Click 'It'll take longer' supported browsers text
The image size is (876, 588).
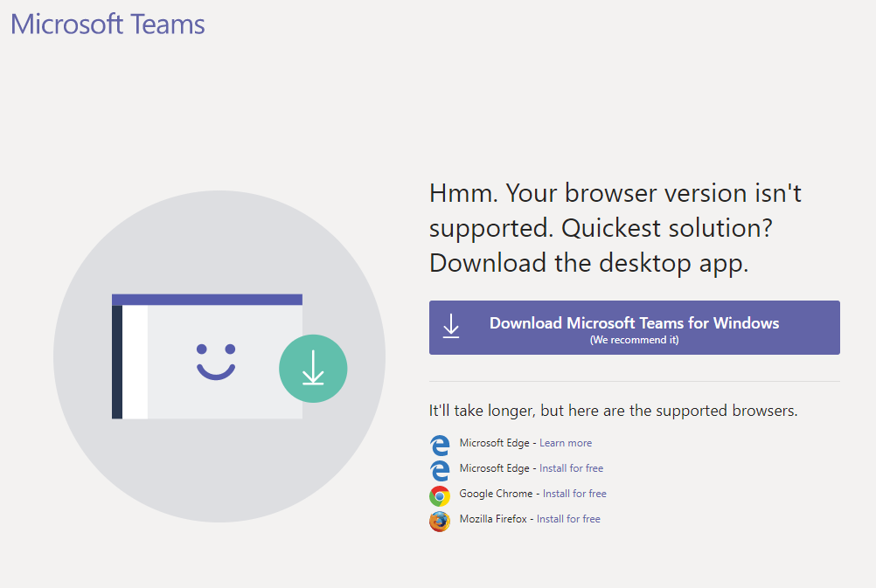[613, 411]
